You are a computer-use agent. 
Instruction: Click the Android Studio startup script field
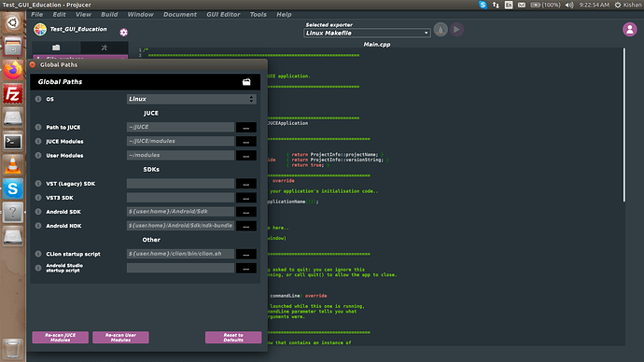click(180, 268)
